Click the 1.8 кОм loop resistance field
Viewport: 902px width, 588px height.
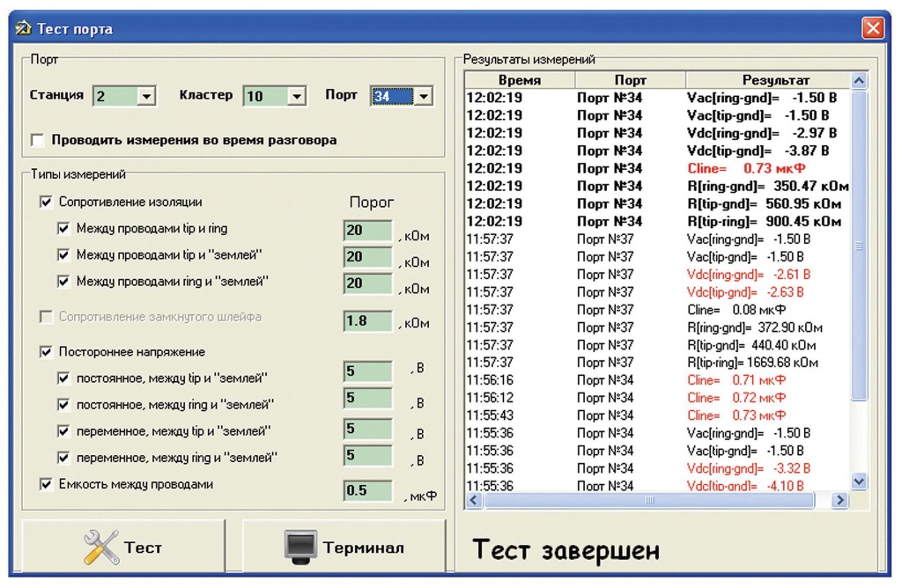click(367, 320)
